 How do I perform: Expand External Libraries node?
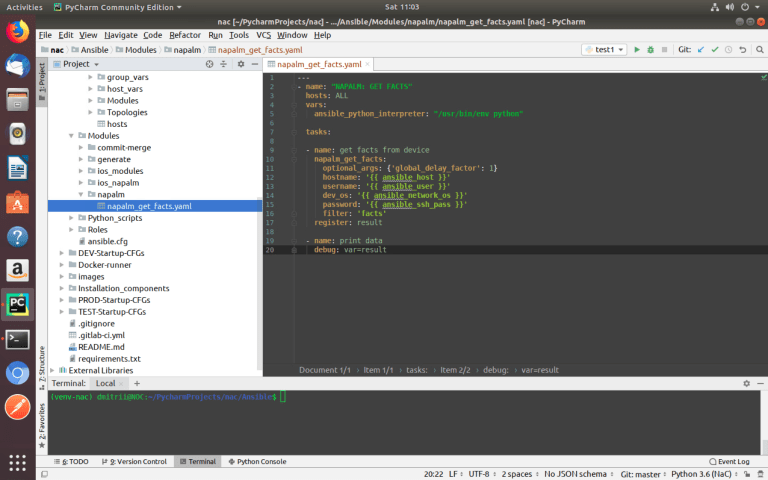(52, 371)
